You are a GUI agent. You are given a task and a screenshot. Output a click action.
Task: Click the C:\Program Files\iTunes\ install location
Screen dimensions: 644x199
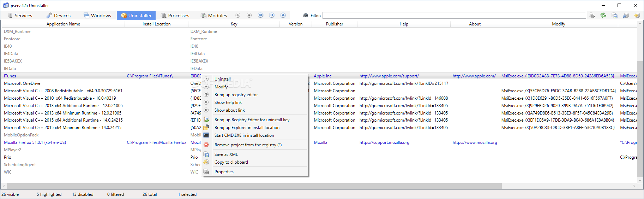[x=150, y=76]
